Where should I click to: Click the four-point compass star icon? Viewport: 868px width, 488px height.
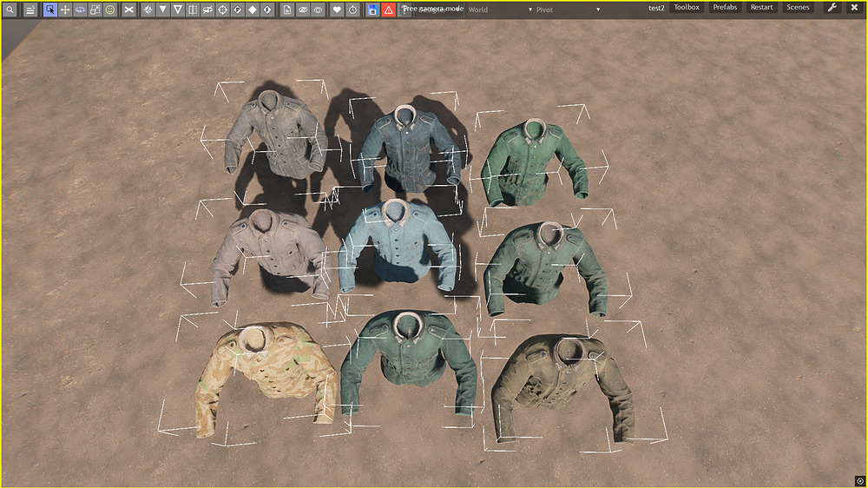148,10
